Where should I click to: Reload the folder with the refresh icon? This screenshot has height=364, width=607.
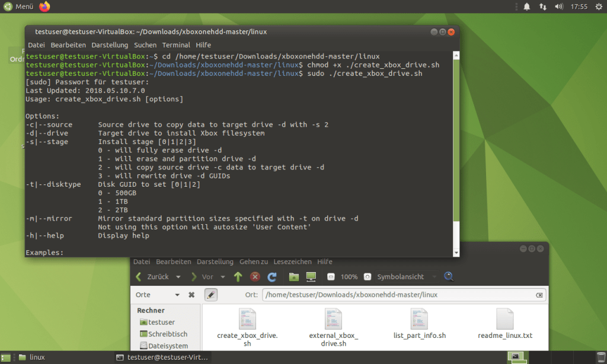point(272,277)
